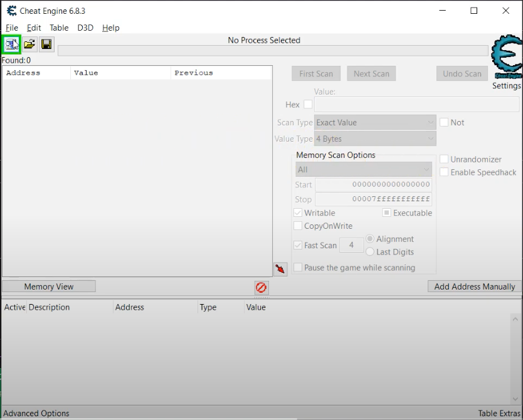Open the Table menu
This screenshot has width=523, height=420.
[x=59, y=28]
